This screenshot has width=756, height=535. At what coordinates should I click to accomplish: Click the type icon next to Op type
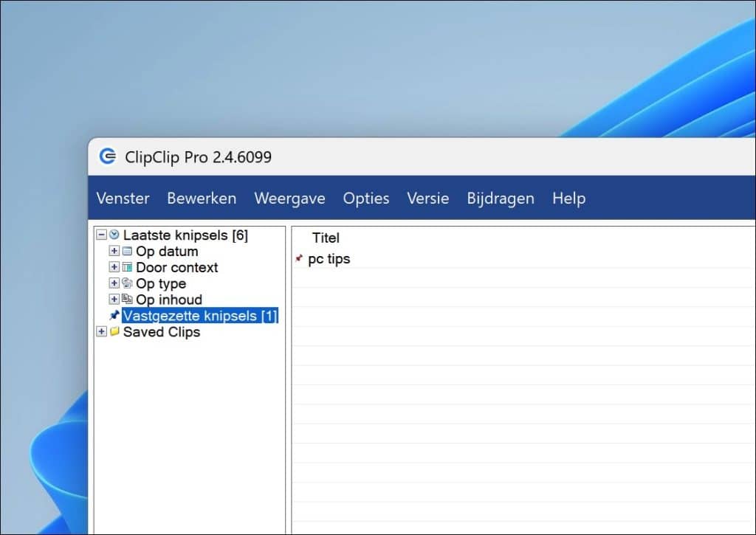pos(127,283)
